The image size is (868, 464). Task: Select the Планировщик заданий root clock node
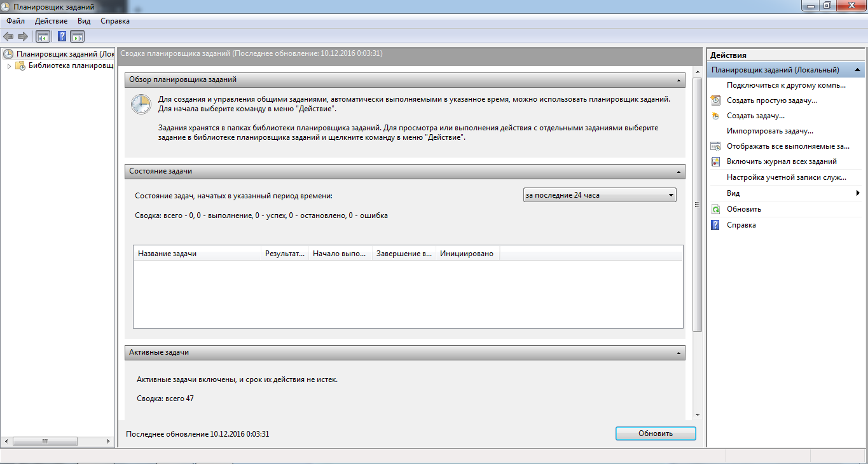(x=8, y=54)
